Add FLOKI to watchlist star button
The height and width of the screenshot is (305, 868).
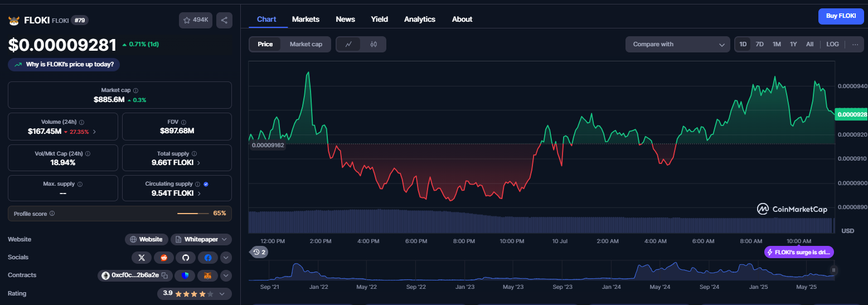[x=196, y=20]
